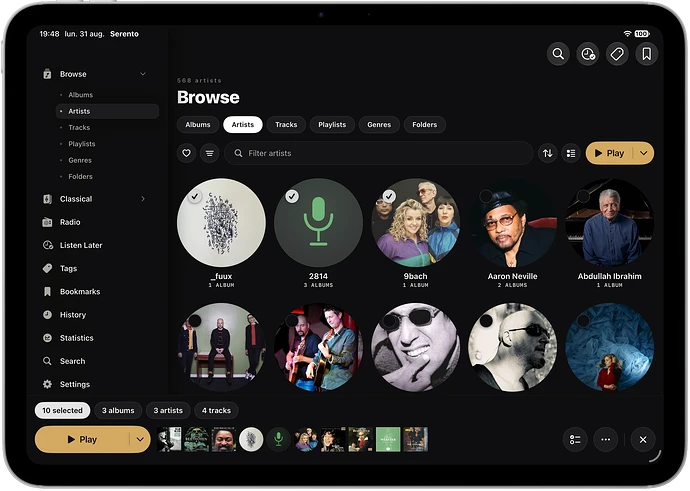Focus the Filter artists input field
This screenshot has width=690, height=491.
pos(378,153)
